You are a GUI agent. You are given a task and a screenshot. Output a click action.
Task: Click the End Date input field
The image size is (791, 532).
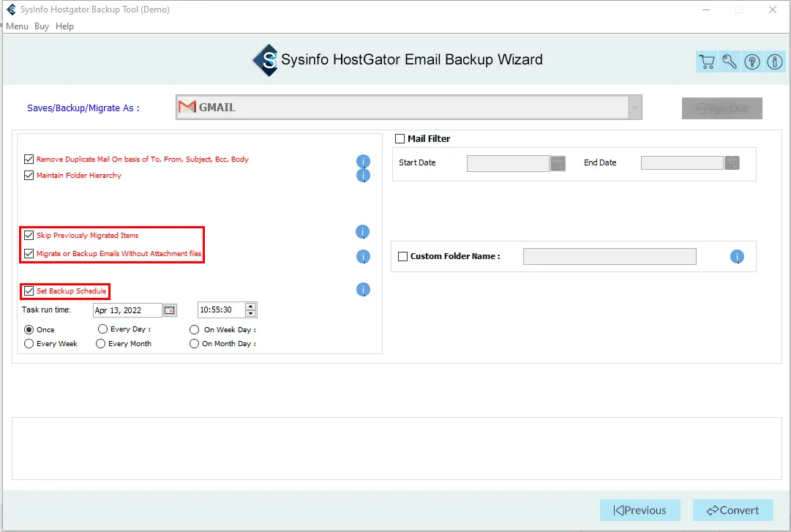coord(682,163)
